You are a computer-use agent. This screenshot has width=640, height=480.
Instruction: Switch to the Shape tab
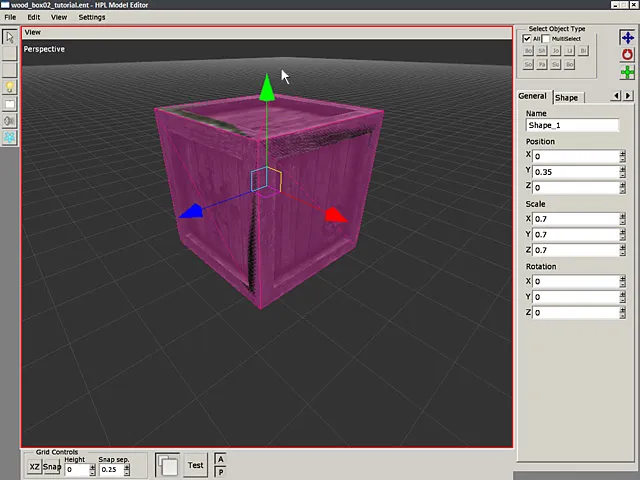tap(566, 97)
